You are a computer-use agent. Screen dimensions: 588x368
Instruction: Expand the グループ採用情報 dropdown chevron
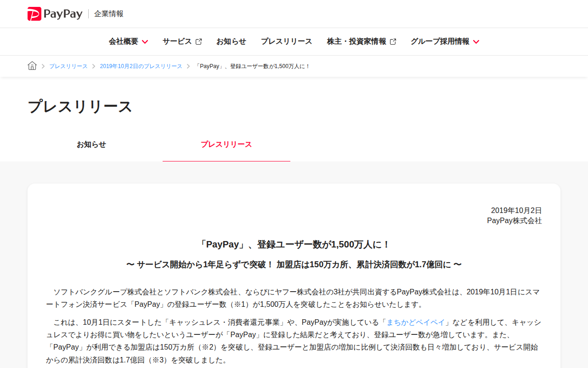click(x=476, y=42)
